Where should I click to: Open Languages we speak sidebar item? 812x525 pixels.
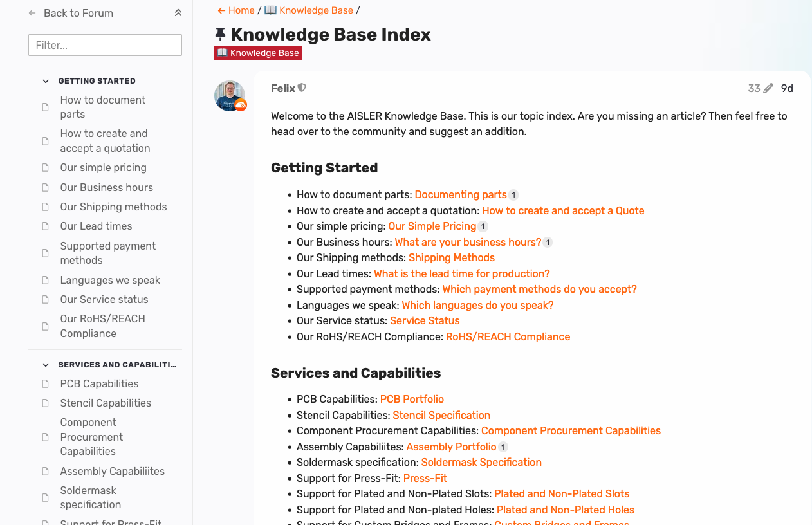110,281
